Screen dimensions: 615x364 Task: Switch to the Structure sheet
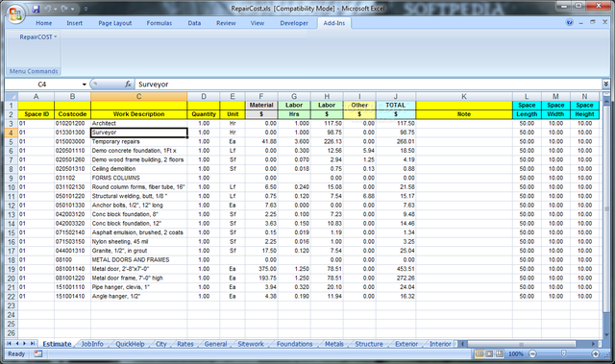[369, 344]
